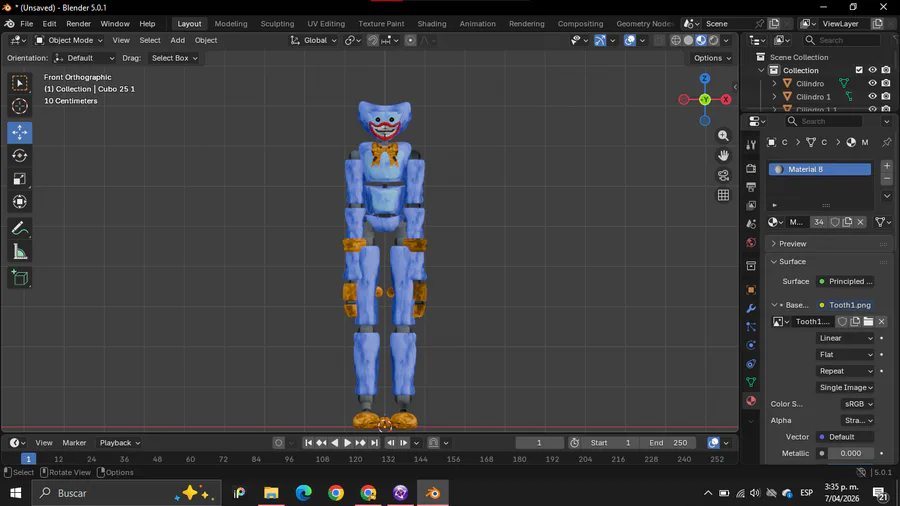Open the Object Mode dropdown
The width and height of the screenshot is (900, 506).
click(68, 40)
